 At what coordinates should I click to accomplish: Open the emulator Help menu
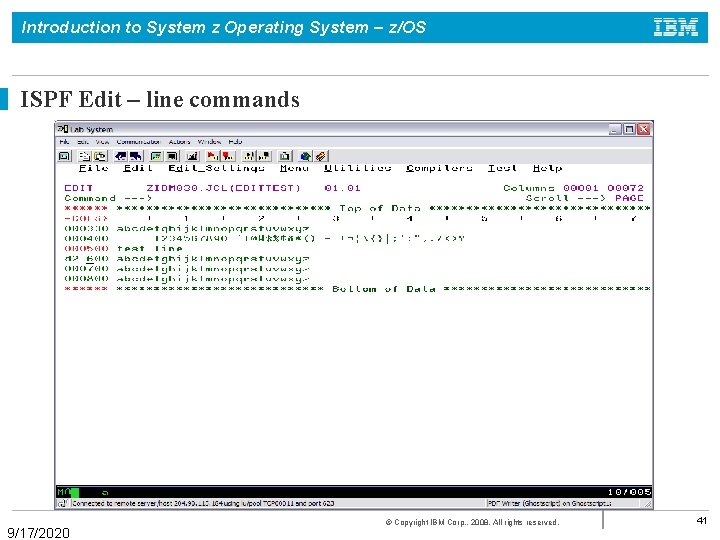(x=235, y=142)
